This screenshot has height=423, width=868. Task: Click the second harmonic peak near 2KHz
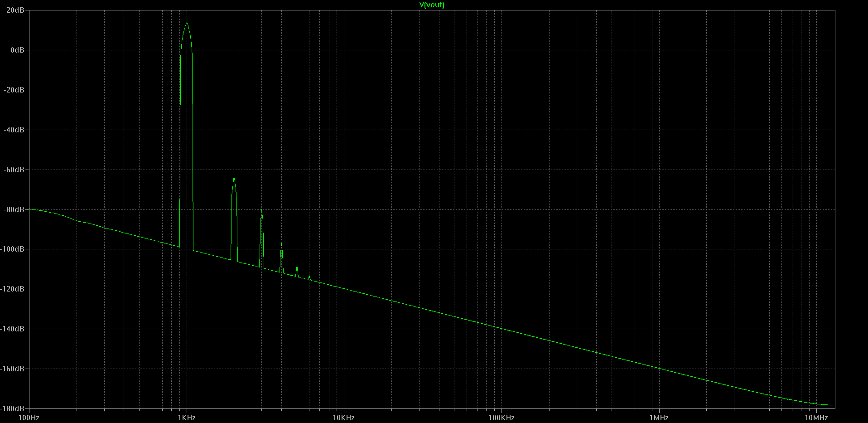tap(234, 178)
